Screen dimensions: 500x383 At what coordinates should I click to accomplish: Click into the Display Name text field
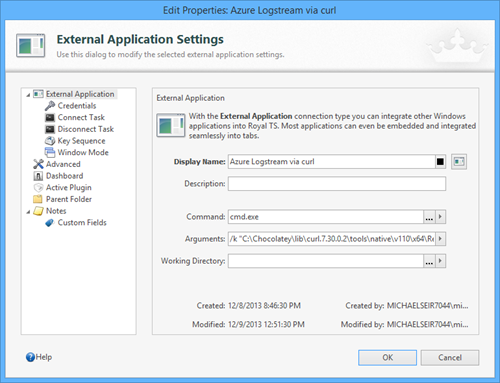[x=332, y=162]
